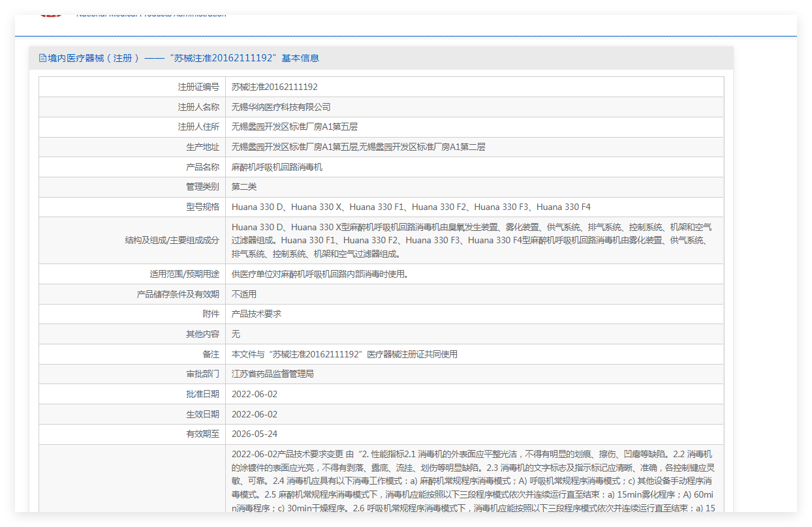Screen dimensions: 812x527
Task: Select effective date 2022-06-02 in 生效日期 row
Action: (255, 414)
